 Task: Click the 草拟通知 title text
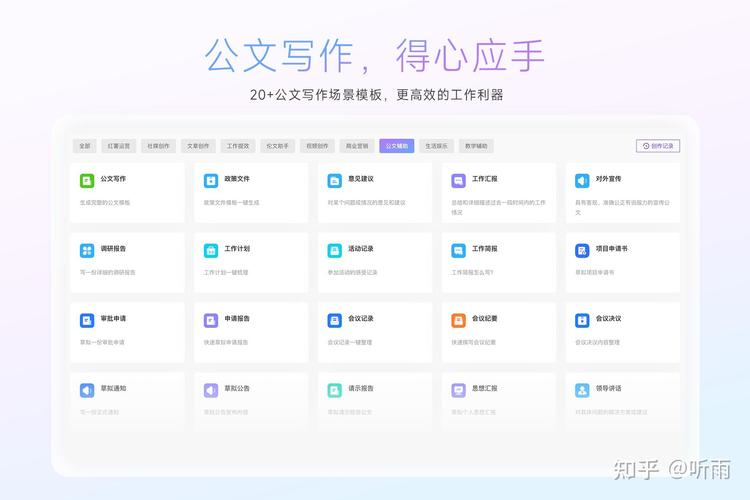click(113, 389)
